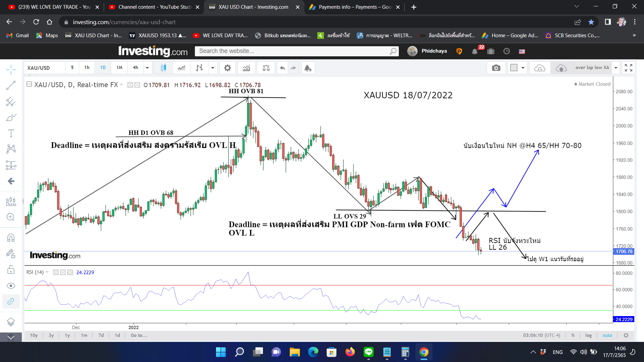The width and height of the screenshot is (644, 362).
Task: Toggle stay in drawing mode
Action: click(11, 254)
